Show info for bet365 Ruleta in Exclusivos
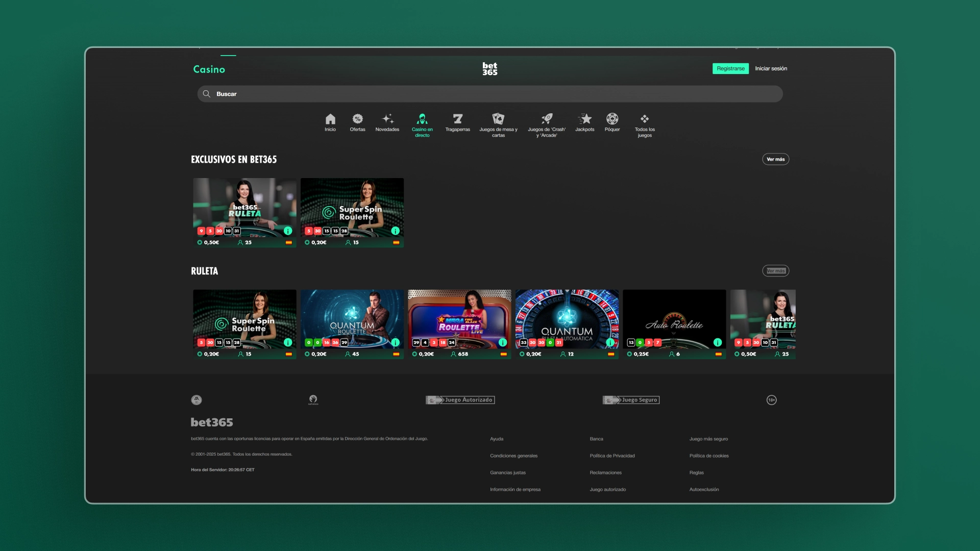Image resolution: width=980 pixels, height=551 pixels. tap(288, 231)
